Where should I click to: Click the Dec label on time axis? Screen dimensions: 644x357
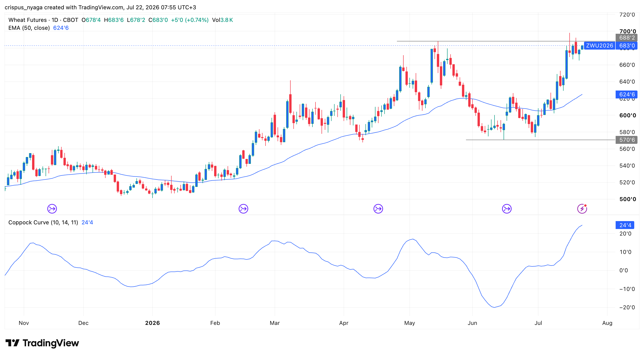83,323
